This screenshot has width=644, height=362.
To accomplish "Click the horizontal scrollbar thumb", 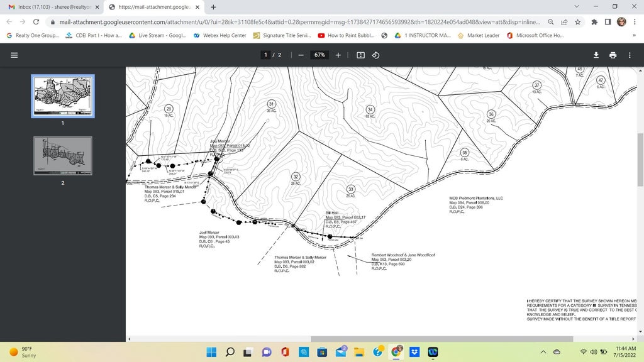I will click(x=442, y=339).
